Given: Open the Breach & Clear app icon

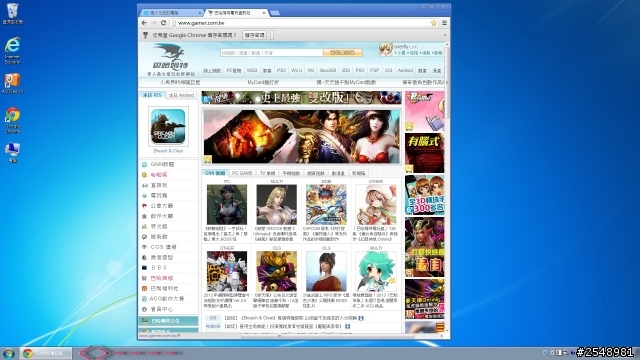Looking at the screenshot, I should [x=168, y=127].
